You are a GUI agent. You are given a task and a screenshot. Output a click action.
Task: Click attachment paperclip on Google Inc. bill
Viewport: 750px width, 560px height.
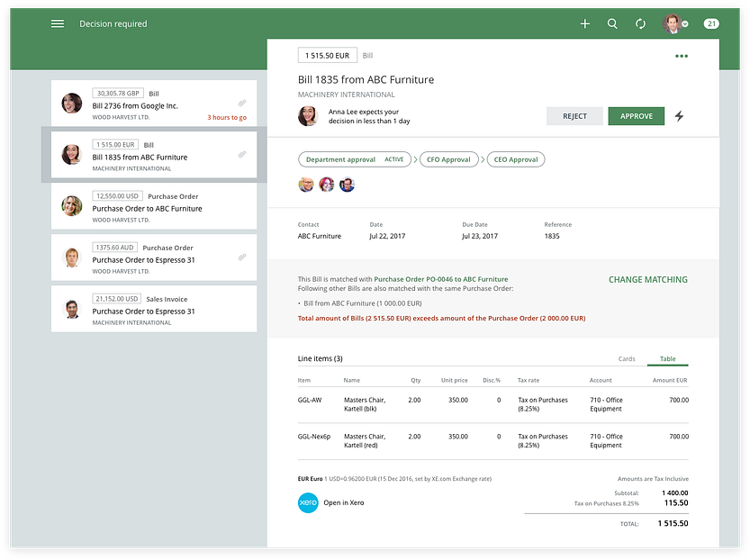[242, 103]
